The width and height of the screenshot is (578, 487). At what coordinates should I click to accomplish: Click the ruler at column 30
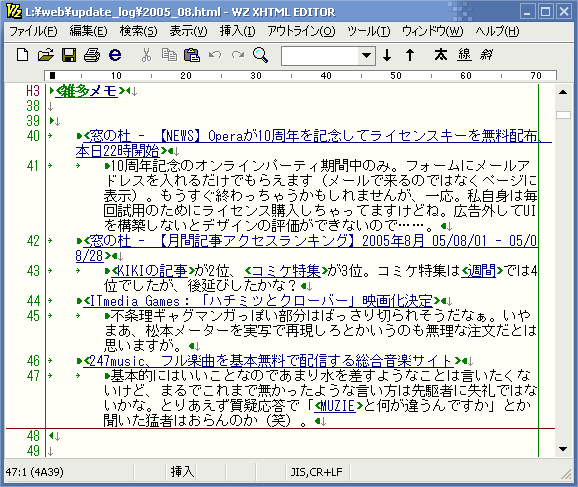pos(256,76)
